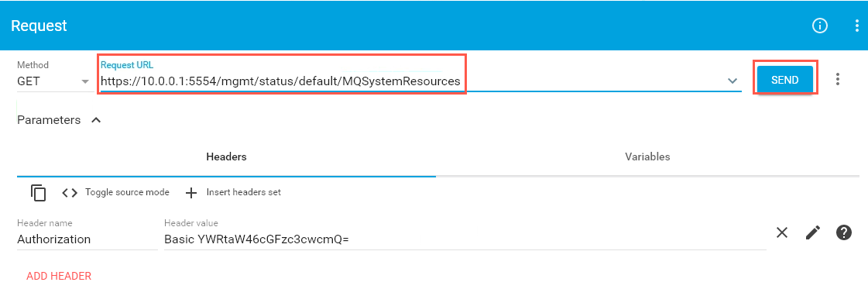
Task: Open request info icon in blue header
Action: 819,26
